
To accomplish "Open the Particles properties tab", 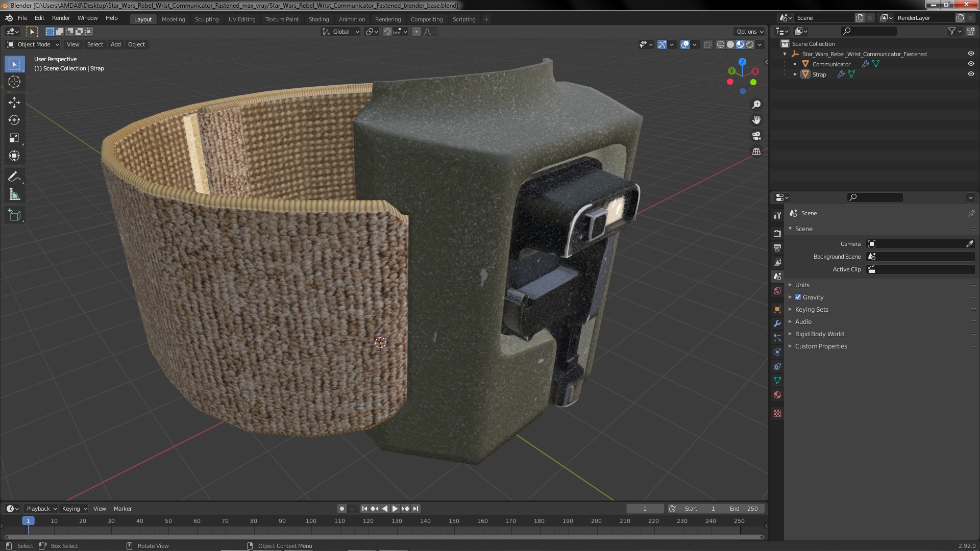I will (777, 338).
